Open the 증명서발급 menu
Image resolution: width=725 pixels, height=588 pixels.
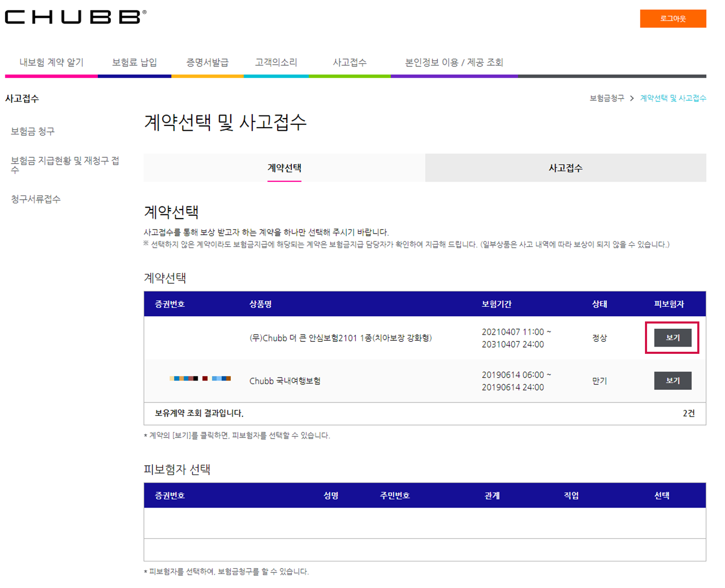207,62
